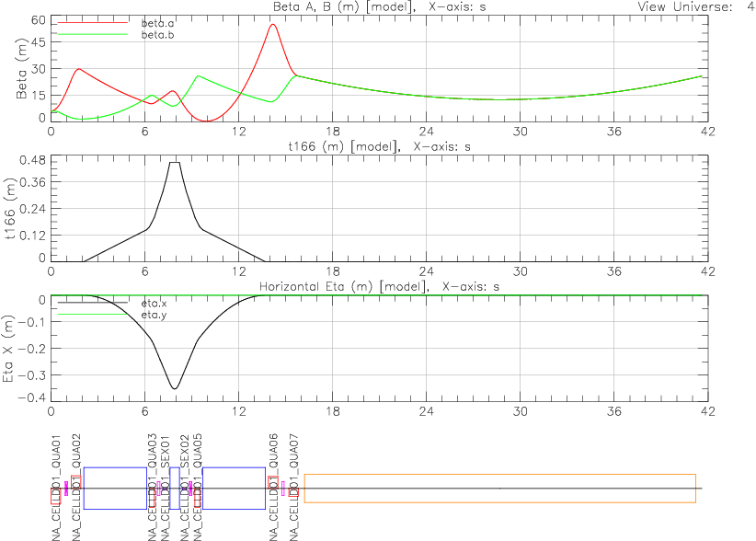Click the red beta.a legend line
Viewport: 756px width, 541px height.
click(93, 23)
